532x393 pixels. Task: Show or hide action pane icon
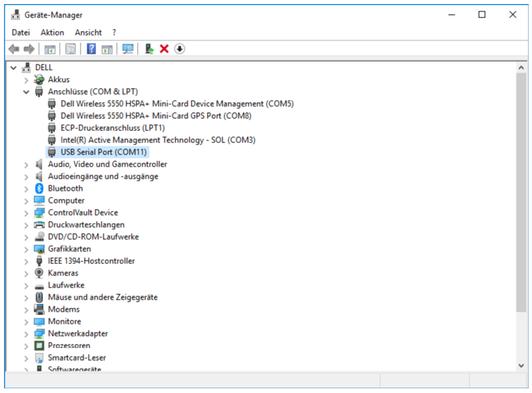[x=107, y=49]
